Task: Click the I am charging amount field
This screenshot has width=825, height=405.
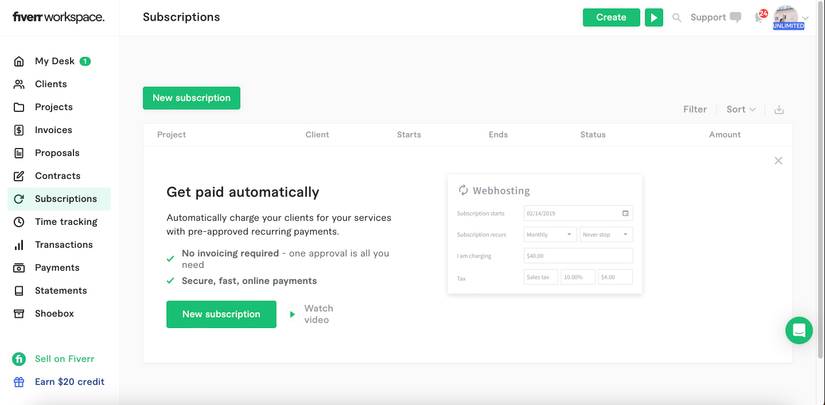Action: (x=578, y=256)
